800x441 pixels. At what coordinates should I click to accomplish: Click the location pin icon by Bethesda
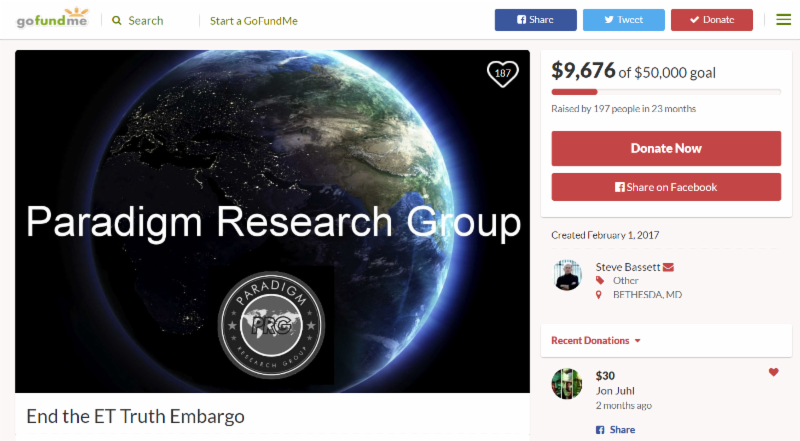point(599,295)
